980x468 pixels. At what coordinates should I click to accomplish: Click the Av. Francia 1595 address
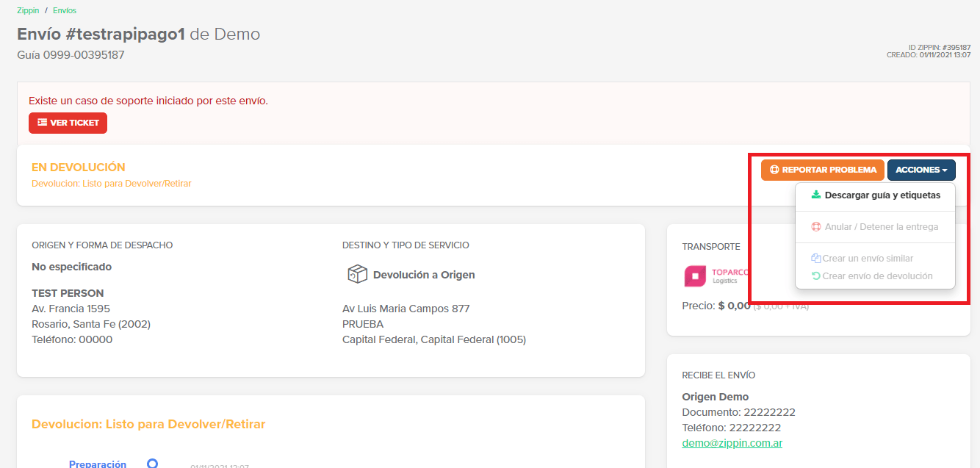(71, 309)
